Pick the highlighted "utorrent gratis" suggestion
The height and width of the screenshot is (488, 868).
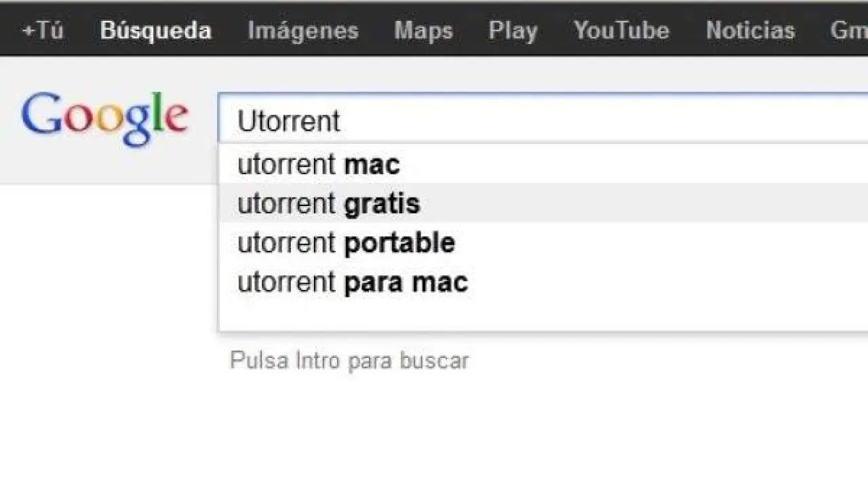pyautogui.click(x=329, y=203)
